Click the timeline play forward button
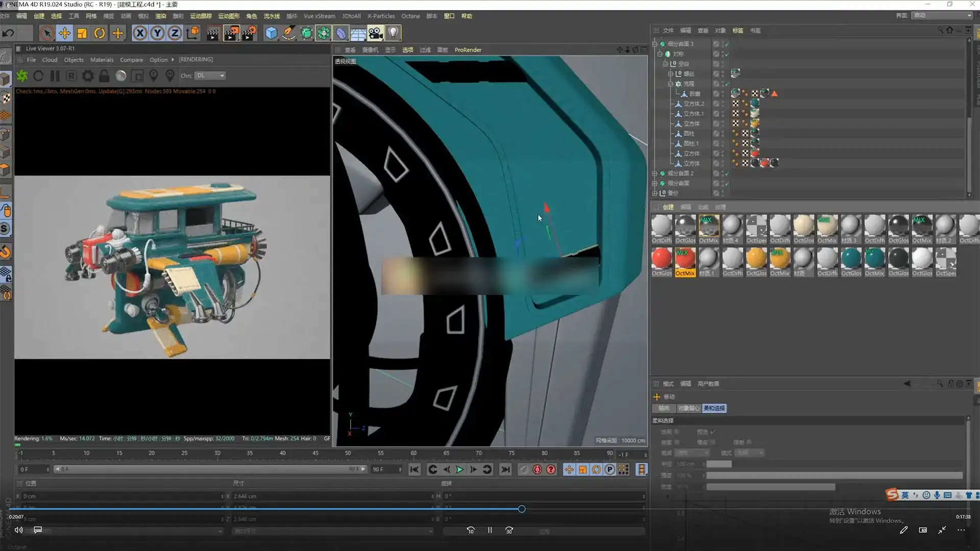980x551 pixels. coord(459,469)
